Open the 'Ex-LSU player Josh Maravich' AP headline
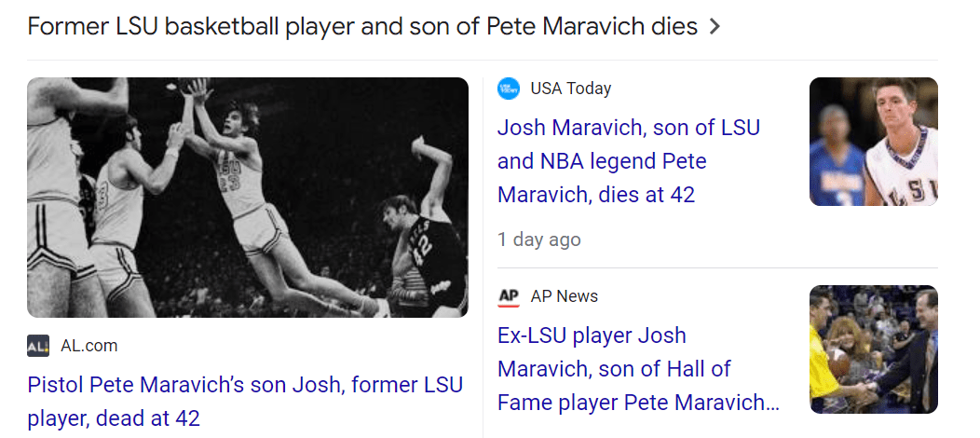 638,369
